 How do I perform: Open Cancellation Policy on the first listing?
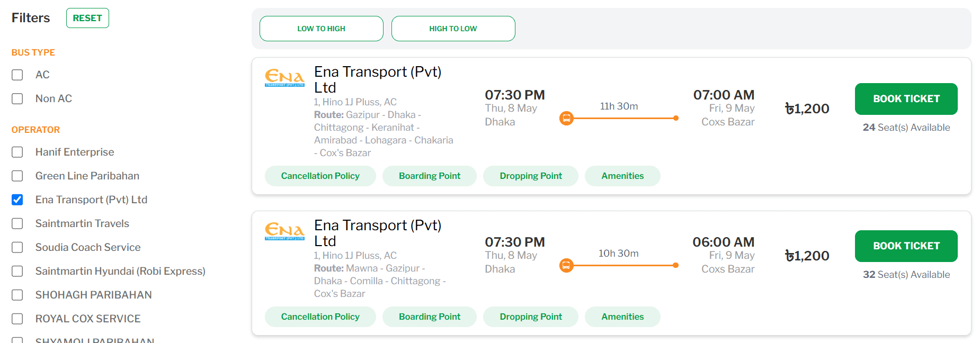[320, 176]
